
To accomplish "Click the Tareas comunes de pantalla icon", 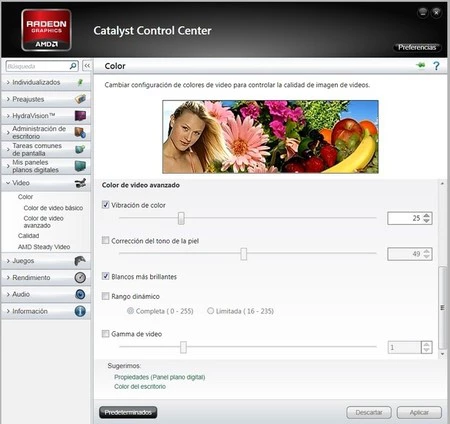I will coord(80,149).
